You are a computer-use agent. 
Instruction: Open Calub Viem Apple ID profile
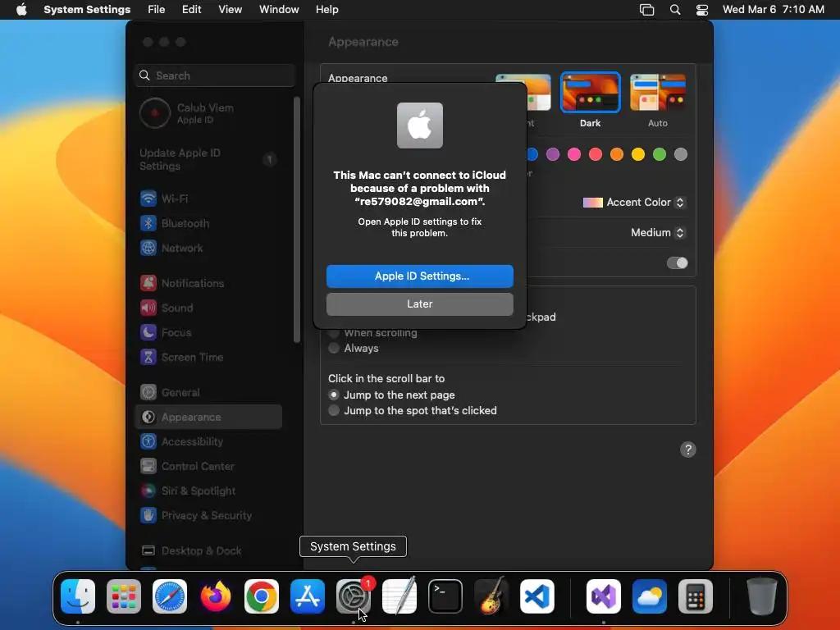(209, 113)
